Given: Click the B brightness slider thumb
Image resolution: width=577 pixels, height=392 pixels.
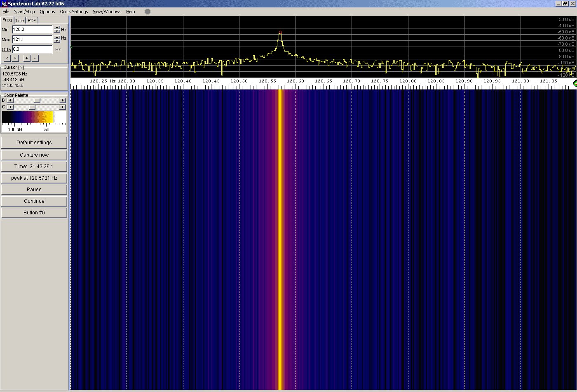Looking at the screenshot, I should [x=37, y=100].
